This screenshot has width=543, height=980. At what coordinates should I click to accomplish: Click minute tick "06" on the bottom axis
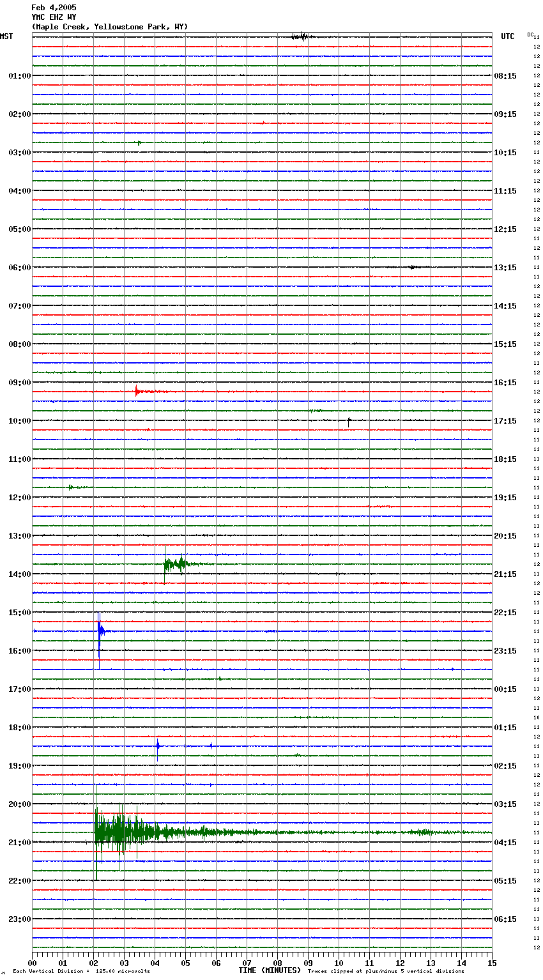pos(216,963)
